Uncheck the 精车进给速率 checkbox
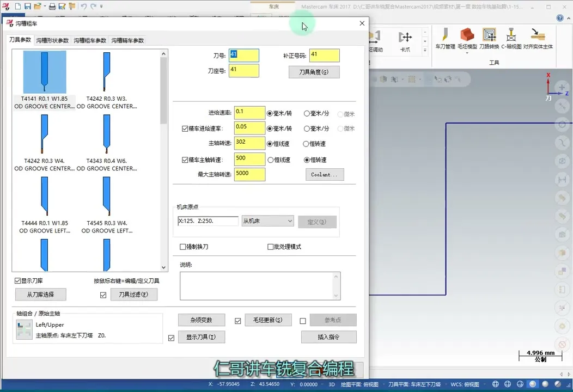The width and height of the screenshot is (573, 392). point(185,128)
